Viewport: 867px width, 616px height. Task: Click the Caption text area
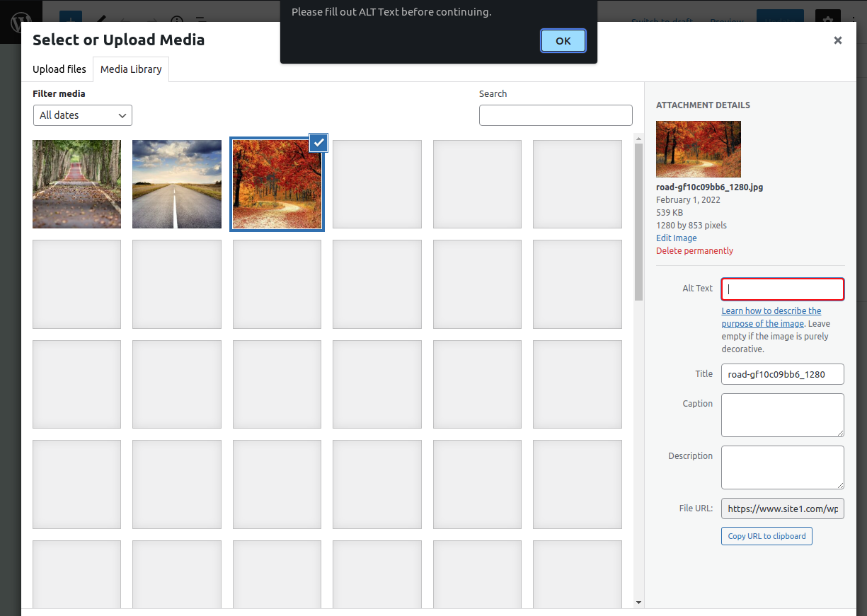783,415
